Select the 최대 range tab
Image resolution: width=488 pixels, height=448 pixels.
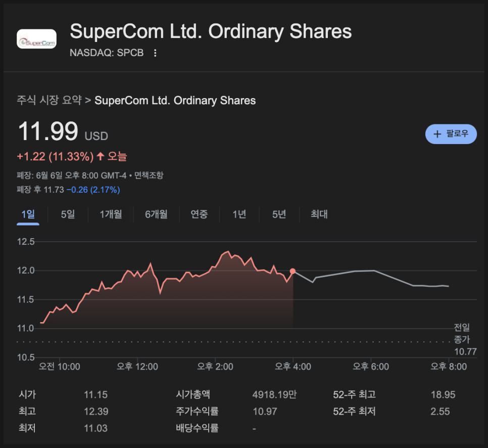[x=319, y=214]
